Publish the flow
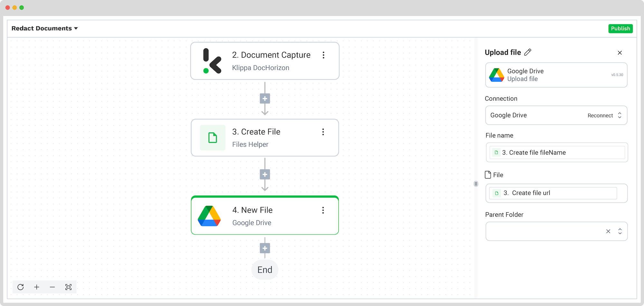The image size is (644, 306). (620, 28)
